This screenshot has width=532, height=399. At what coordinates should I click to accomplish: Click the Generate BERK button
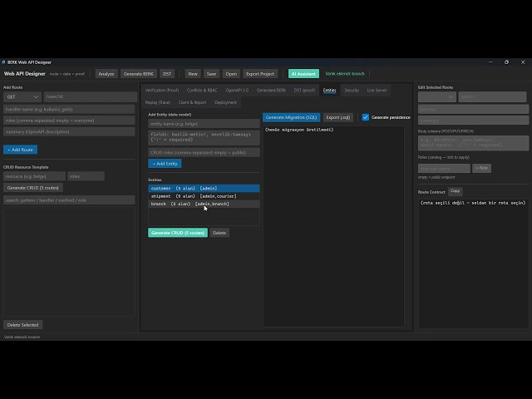139,74
